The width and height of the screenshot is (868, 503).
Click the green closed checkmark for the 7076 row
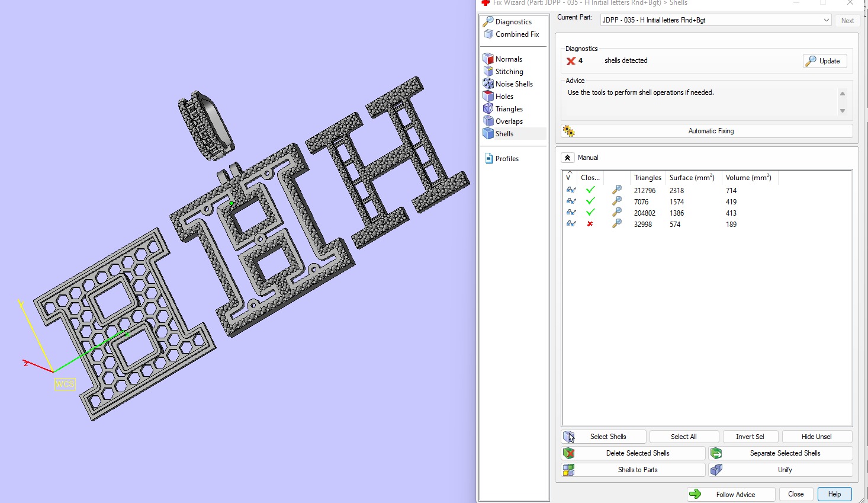[x=590, y=201]
